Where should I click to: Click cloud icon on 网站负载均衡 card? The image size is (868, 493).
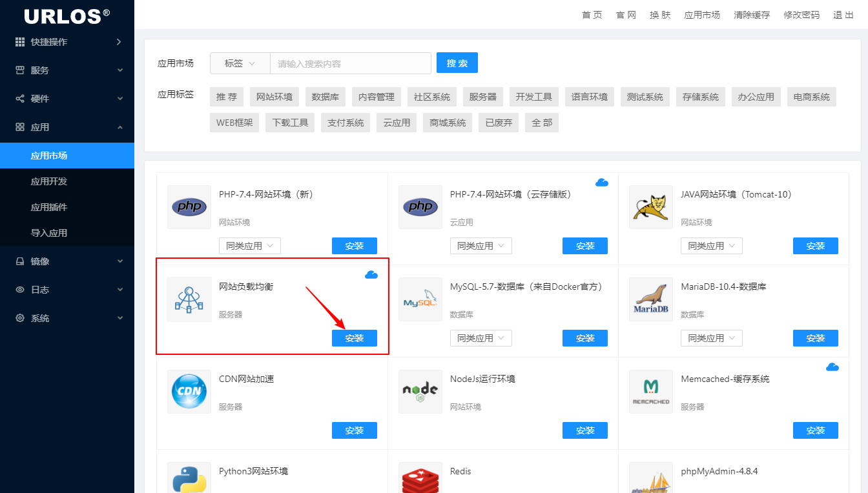(x=371, y=275)
